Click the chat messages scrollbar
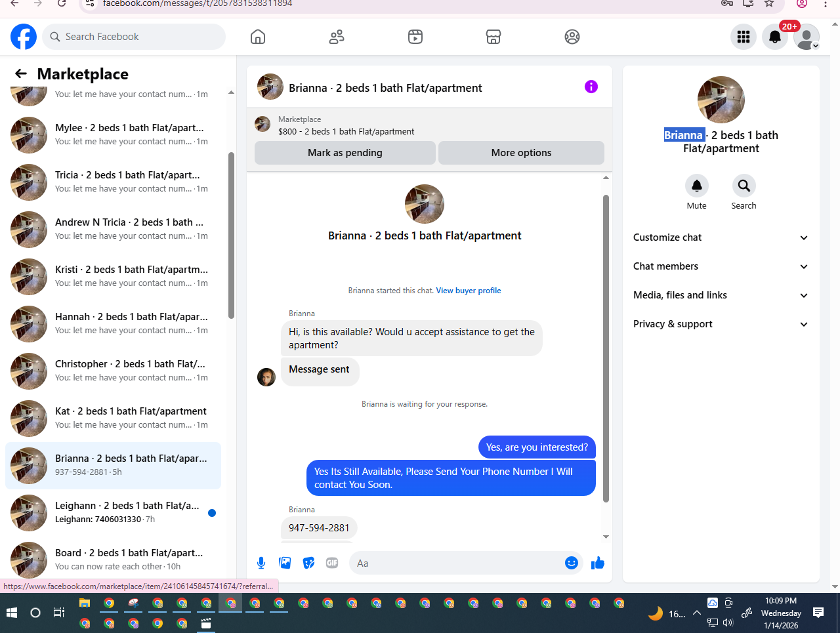The image size is (840, 633). click(606, 348)
